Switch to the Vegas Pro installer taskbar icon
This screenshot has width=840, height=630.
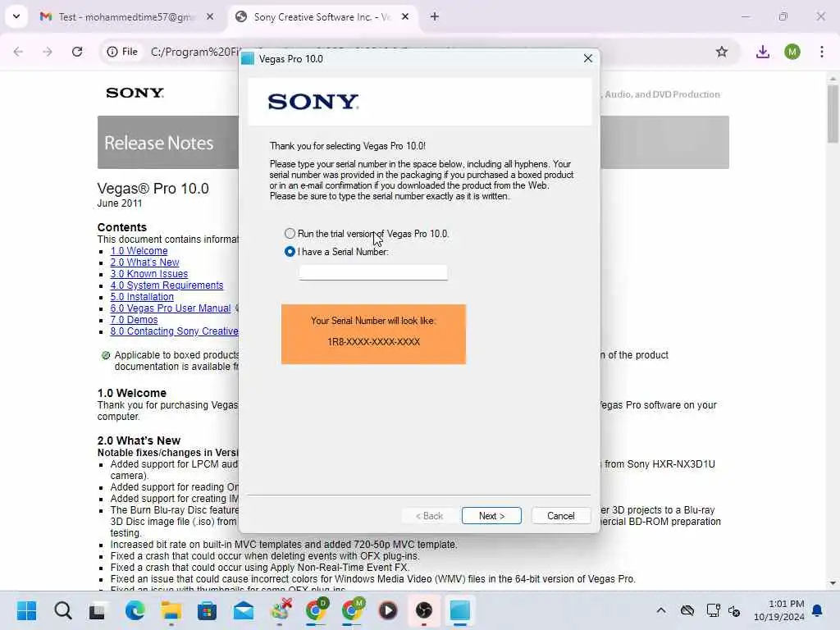pos(459,610)
